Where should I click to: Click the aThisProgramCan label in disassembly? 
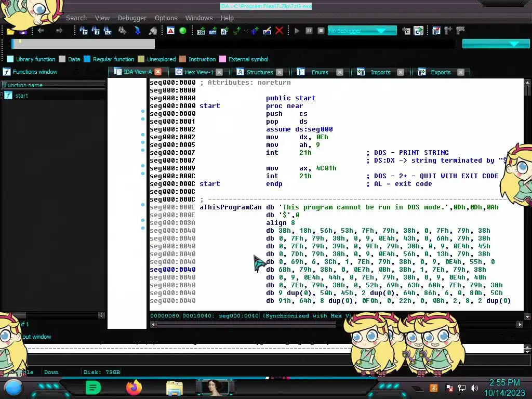coord(230,207)
